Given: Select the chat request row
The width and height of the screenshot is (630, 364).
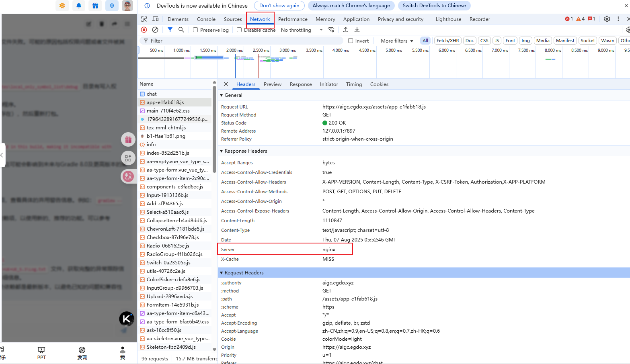Looking at the screenshot, I should click(x=175, y=94).
